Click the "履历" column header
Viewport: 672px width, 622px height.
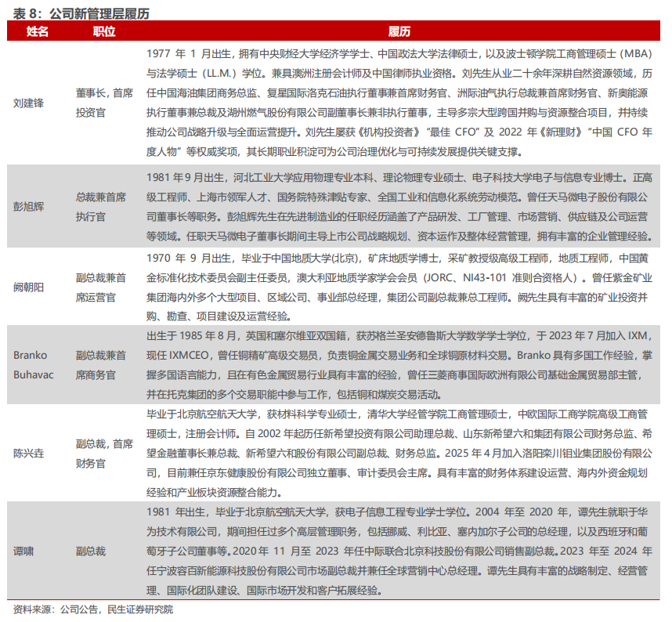[x=399, y=31]
